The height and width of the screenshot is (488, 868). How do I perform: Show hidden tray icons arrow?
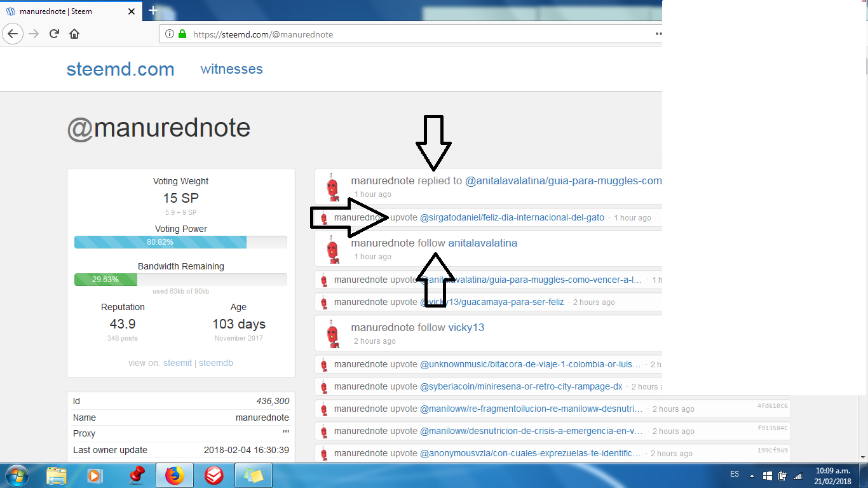pos(752,475)
